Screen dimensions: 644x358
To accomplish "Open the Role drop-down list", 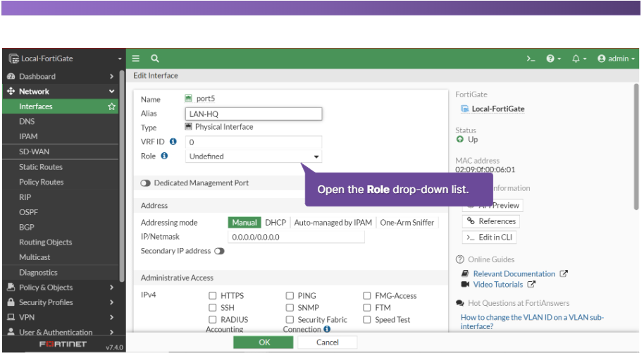I will (x=254, y=156).
